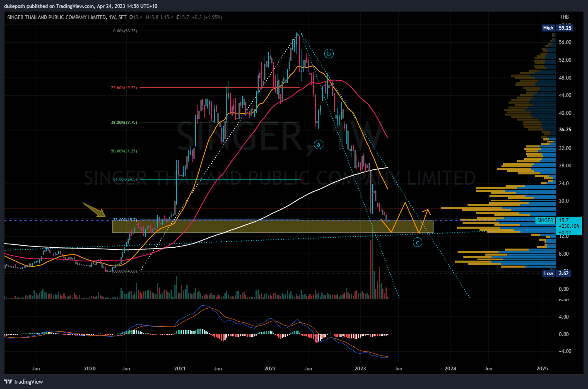Click 8.00 on the price scale
The width and height of the screenshot is (588, 389).
pos(564,254)
